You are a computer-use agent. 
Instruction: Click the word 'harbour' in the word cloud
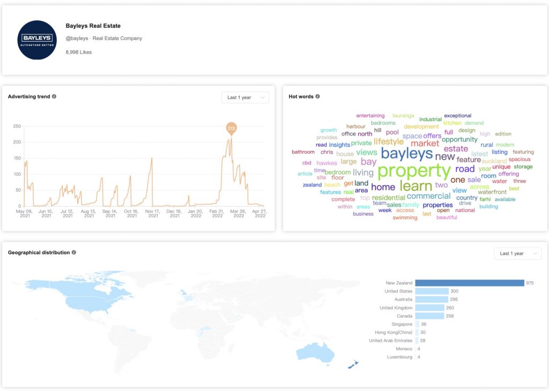pyautogui.click(x=356, y=126)
